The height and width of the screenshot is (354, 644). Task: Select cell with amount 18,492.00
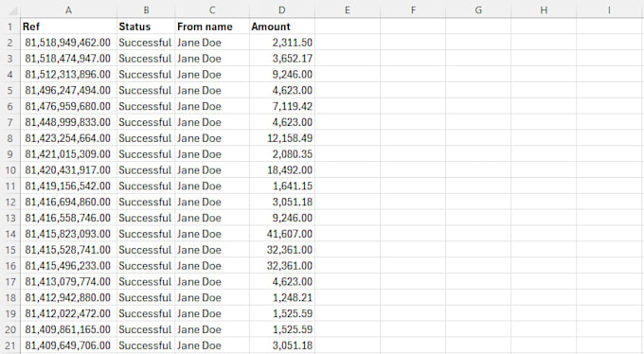click(282, 170)
